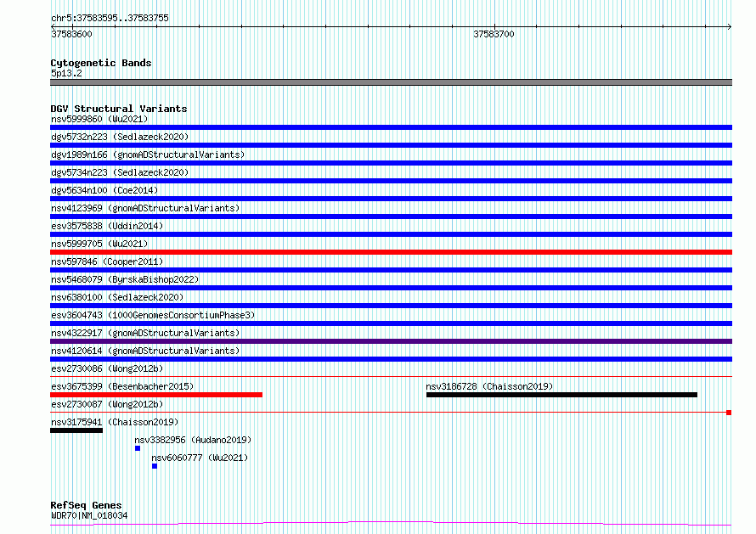The width and height of the screenshot is (756, 534).
Task: Open the nsv5999860 (Wu2021) variant label
Action: pyautogui.click(x=99, y=119)
